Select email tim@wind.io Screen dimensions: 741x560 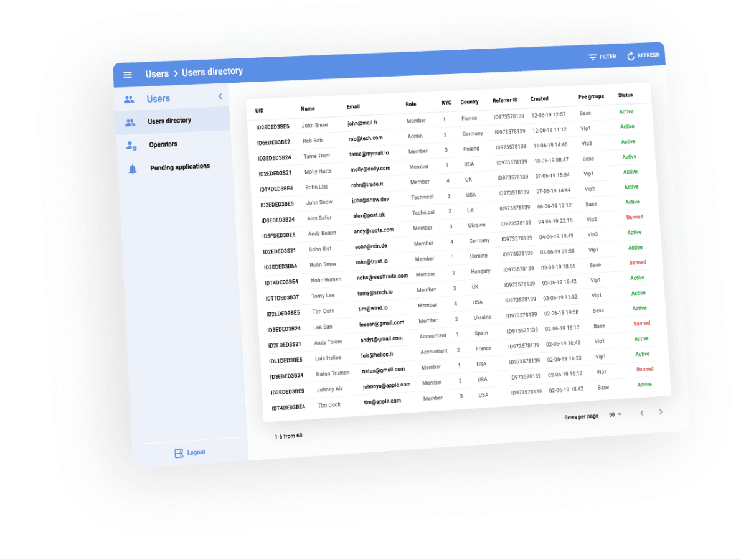[373, 309]
